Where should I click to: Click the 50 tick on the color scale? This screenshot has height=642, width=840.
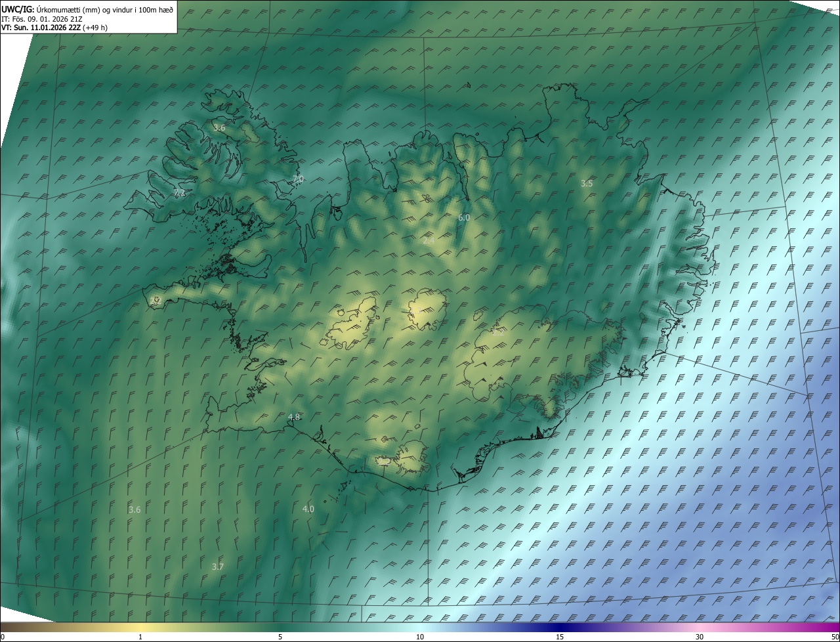(835, 637)
